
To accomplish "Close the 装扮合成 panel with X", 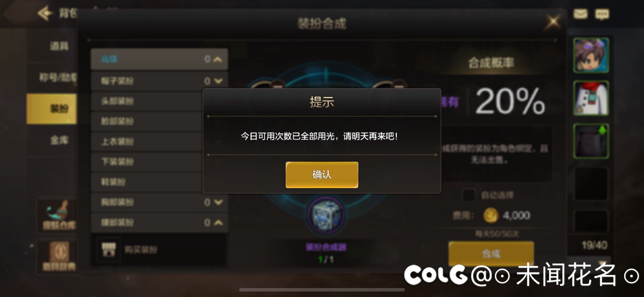I will [x=553, y=22].
